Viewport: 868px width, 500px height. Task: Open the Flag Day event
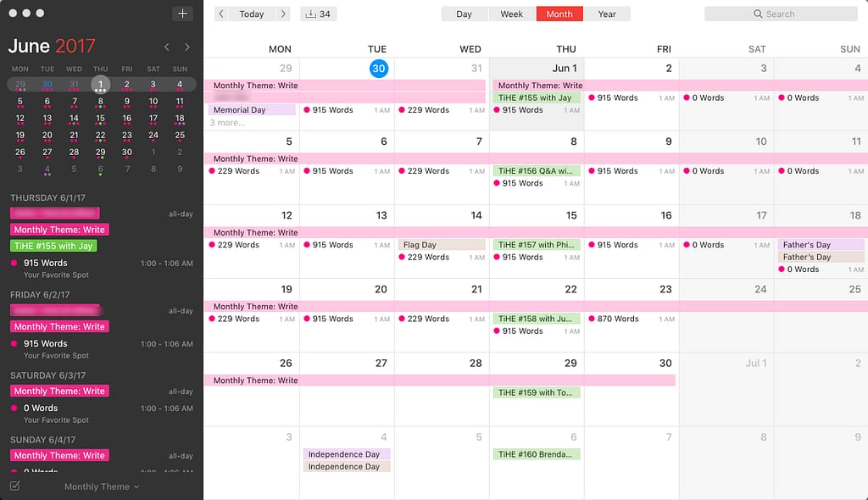point(442,245)
